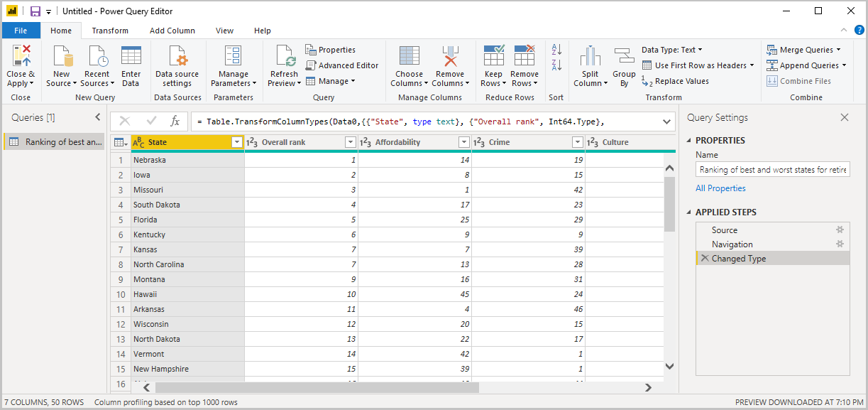Open Enter Data table icon
868x410 pixels.
[131, 56]
